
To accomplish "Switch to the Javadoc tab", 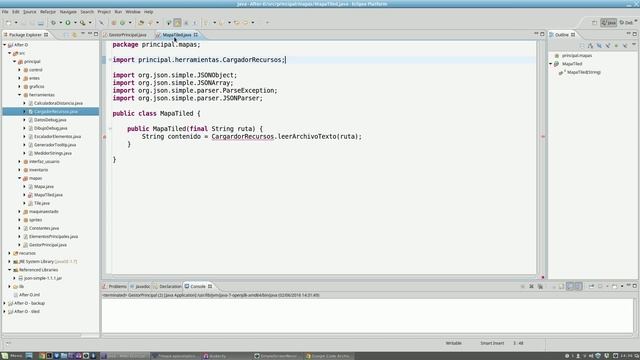I will point(140,287).
